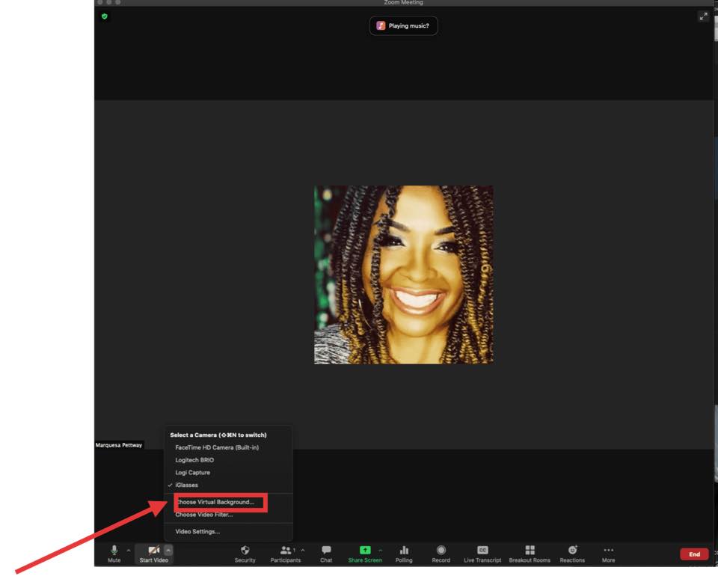This screenshot has width=718, height=588.
Task: Start recording with the Record button
Action: pyautogui.click(x=441, y=553)
